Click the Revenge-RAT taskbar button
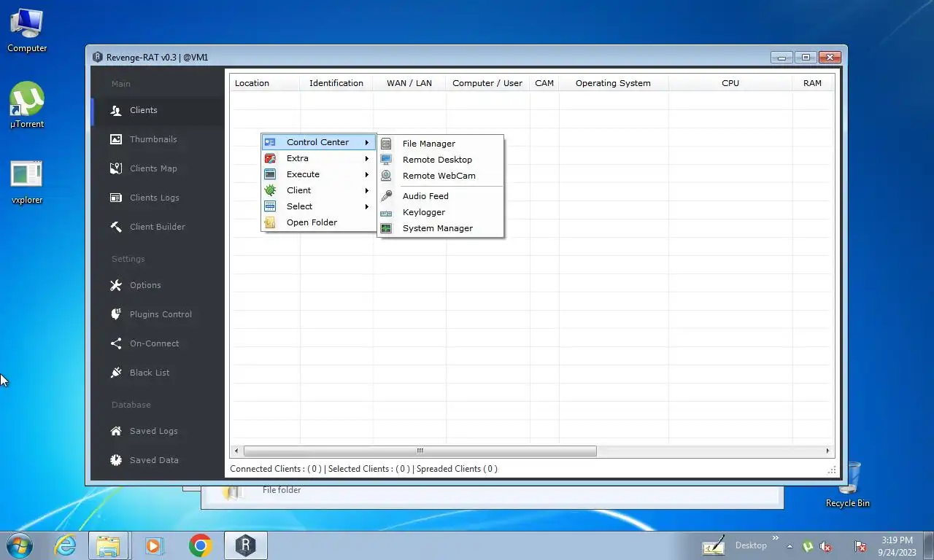Image resolution: width=934 pixels, height=560 pixels. (246, 545)
